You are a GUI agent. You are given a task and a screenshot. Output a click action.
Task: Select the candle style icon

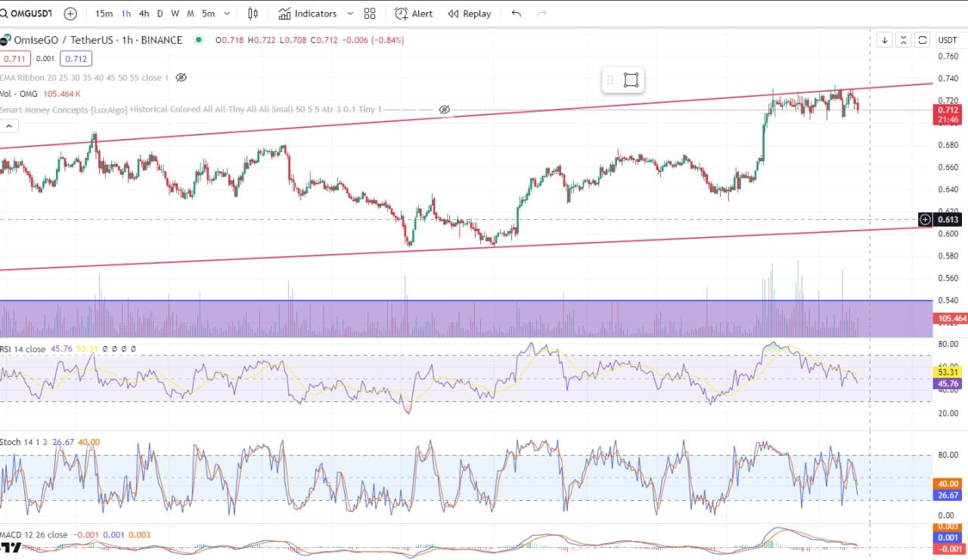[x=253, y=13]
